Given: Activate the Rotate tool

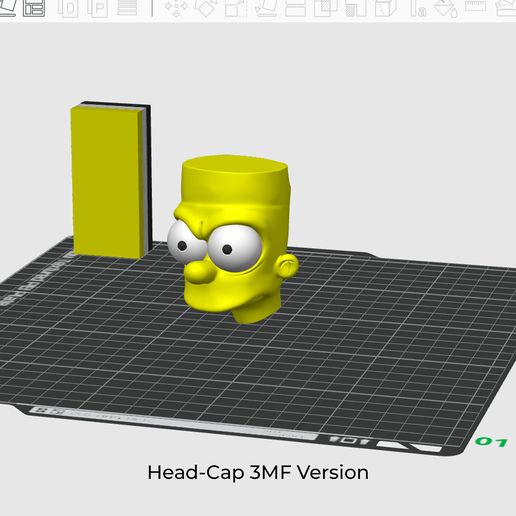Looking at the screenshot, I should [205, 8].
